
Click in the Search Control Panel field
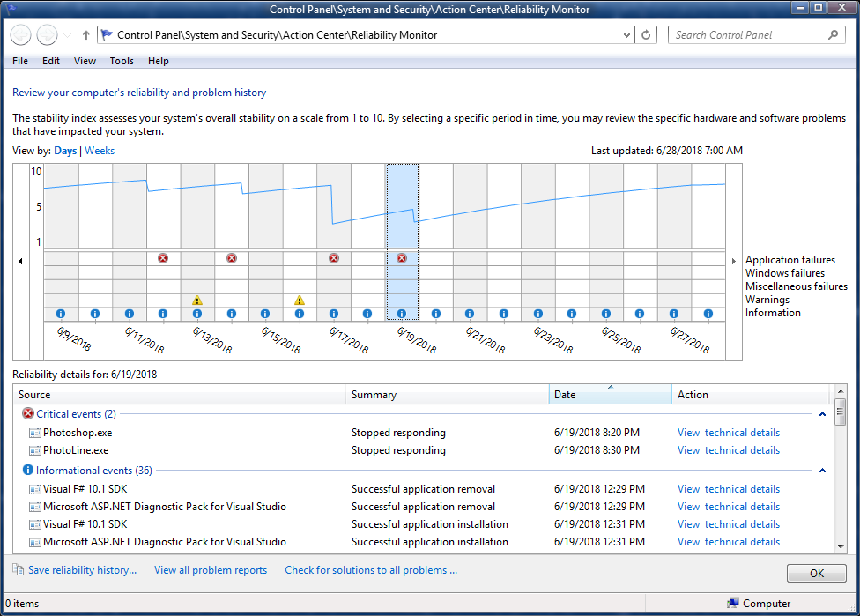click(x=749, y=35)
